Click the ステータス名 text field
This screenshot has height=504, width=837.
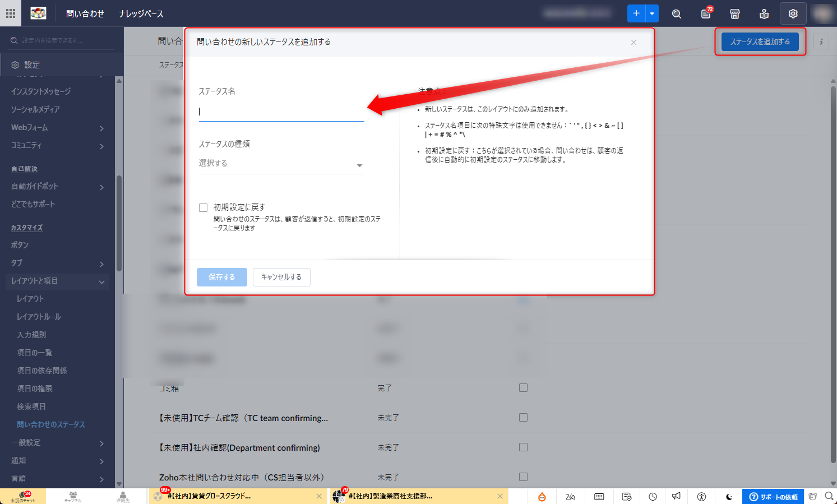click(281, 112)
